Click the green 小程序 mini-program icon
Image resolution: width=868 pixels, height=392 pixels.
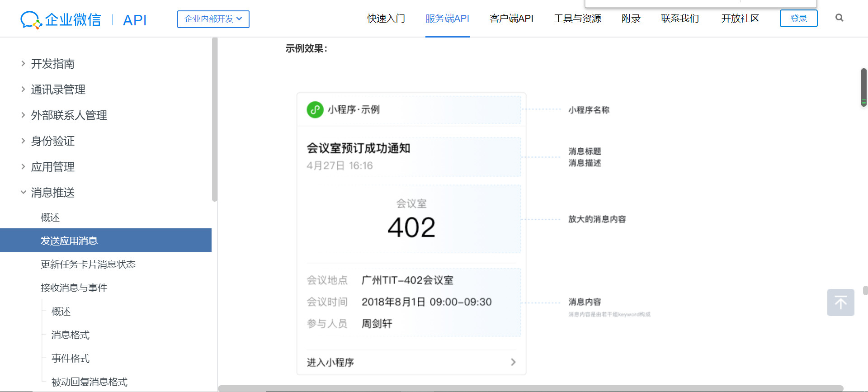coord(315,109)
